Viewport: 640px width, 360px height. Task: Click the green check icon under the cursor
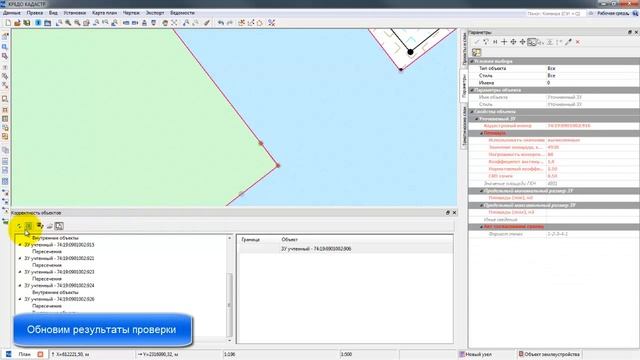pos(29,226)
